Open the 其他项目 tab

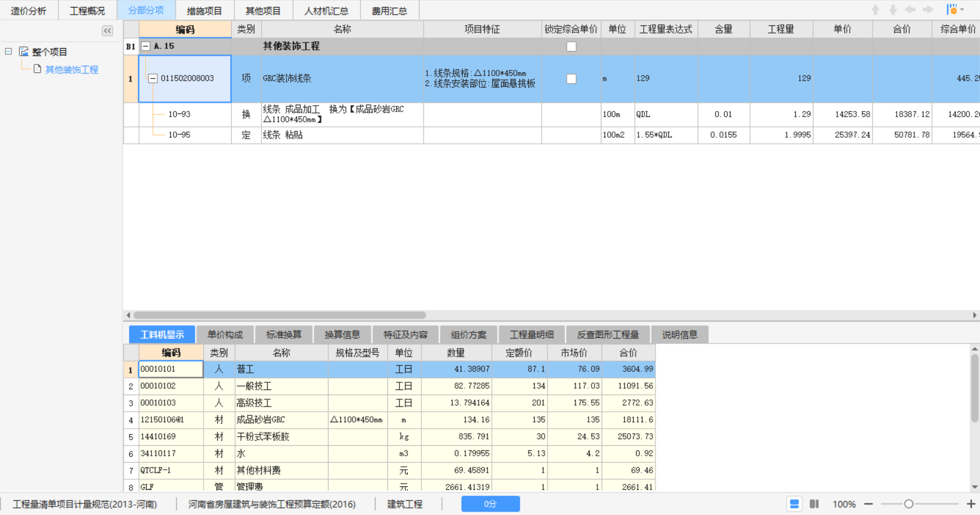pyautogui.click(x=263, y=11)
